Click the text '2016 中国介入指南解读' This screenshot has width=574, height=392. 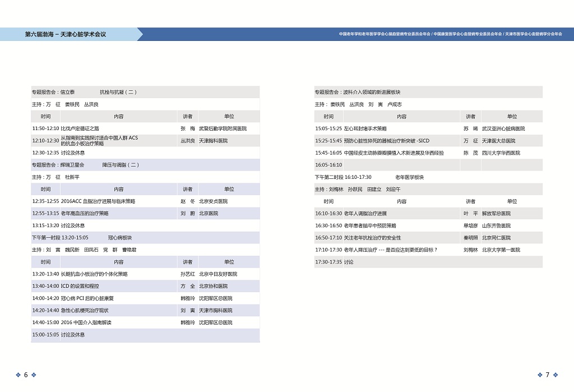point(86,322)
